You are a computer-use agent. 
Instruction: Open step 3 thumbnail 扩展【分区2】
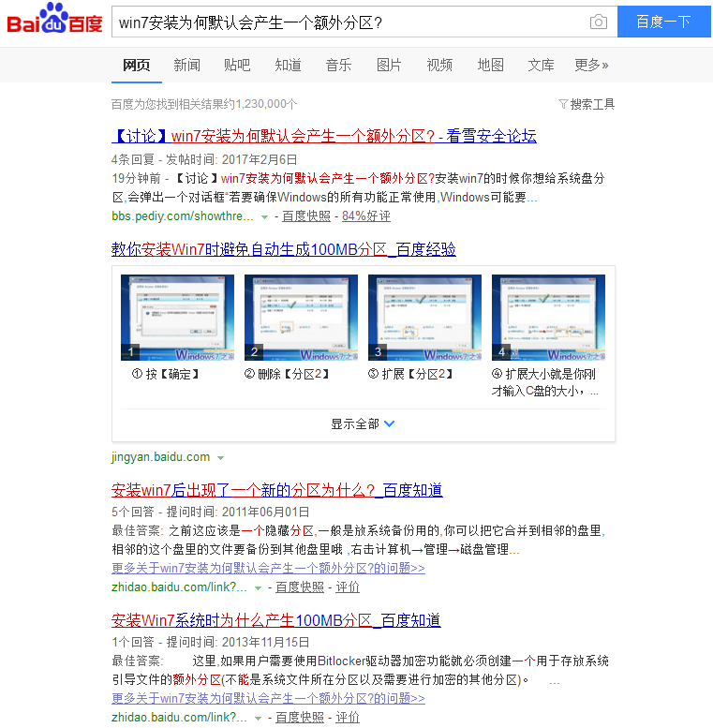424,318
